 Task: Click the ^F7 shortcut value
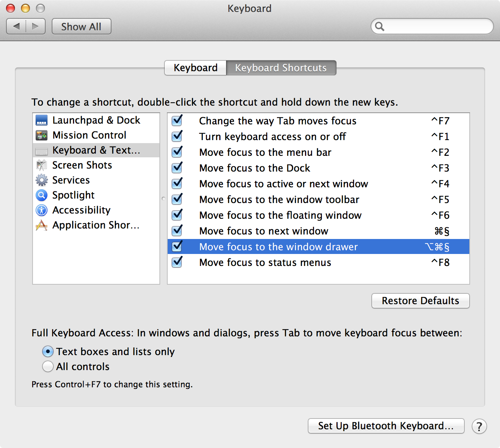(440, 121)
